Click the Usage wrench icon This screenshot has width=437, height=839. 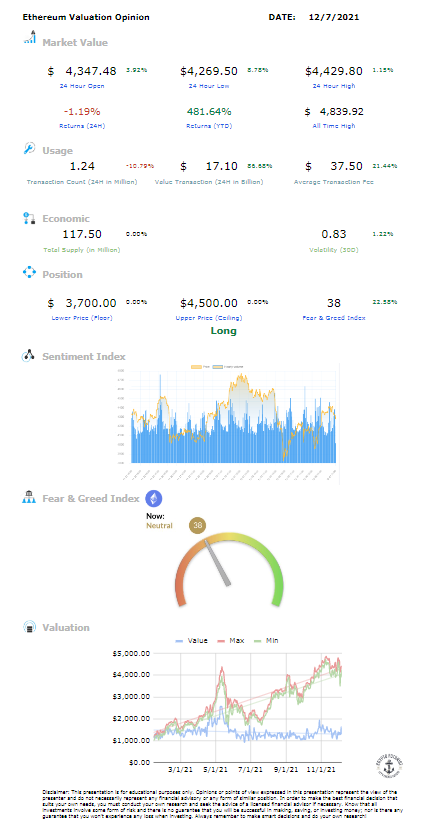point(29,149)
